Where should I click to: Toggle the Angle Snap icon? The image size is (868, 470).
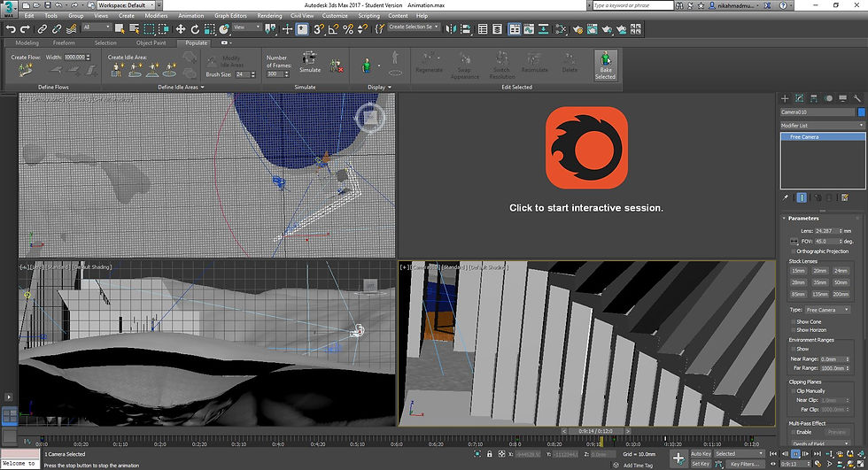333,29
